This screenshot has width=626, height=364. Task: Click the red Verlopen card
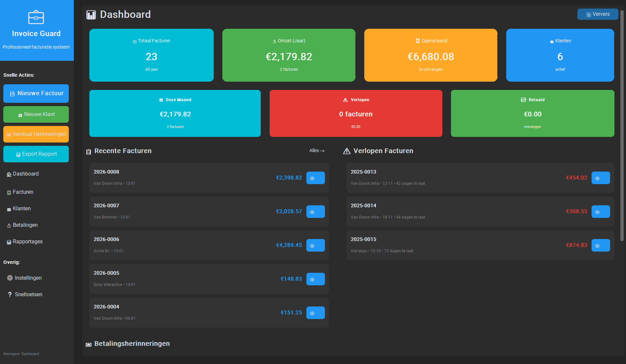[x=356, y=113]
